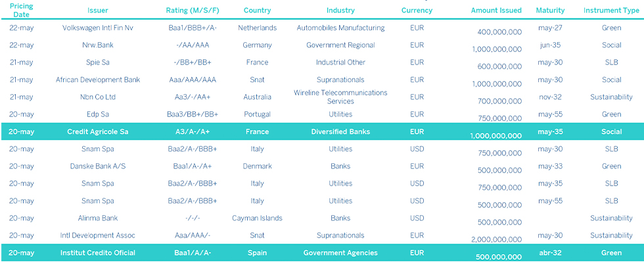The height and width of the screenshot is (262, 644).
Task: Select the Danske Bank A/S issuer cell
Action: click(97, 166)
